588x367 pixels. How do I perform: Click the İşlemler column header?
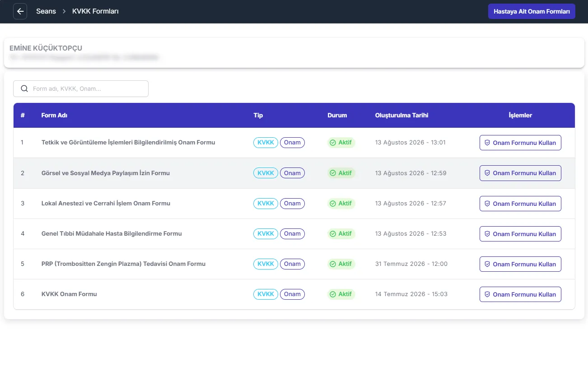coord(520,115)
